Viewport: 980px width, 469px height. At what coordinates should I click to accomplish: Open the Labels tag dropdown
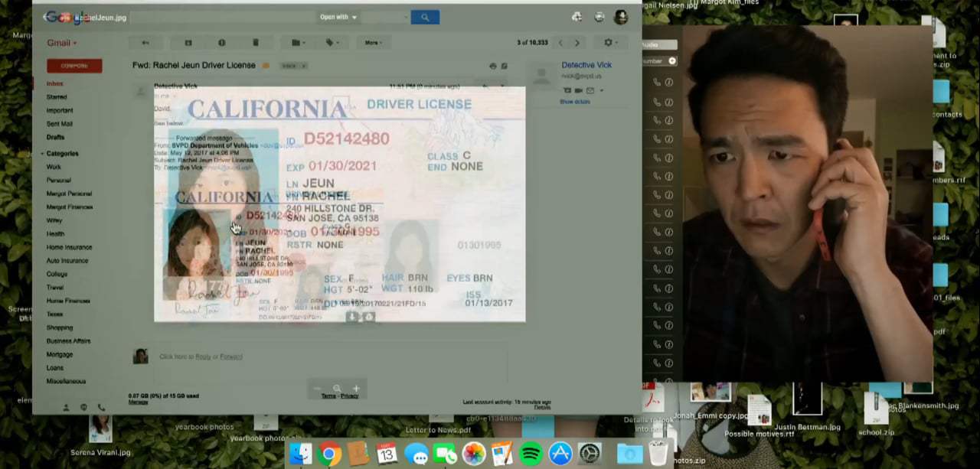333,43
